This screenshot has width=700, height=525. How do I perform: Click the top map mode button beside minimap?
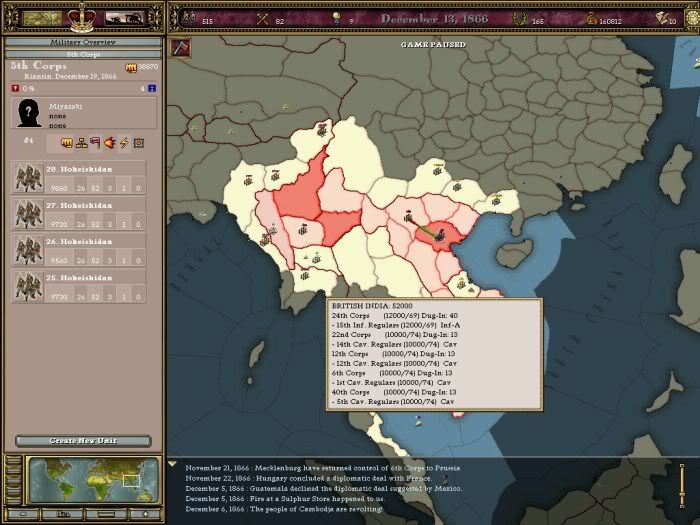coord(13,461)
